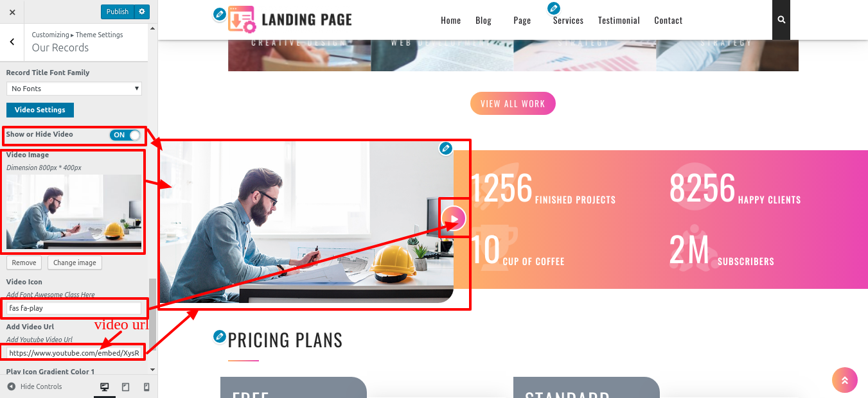This screenshot has height=398, width=868.
Task: Switch to desktop preview mode
Action: tap(104, 387)
